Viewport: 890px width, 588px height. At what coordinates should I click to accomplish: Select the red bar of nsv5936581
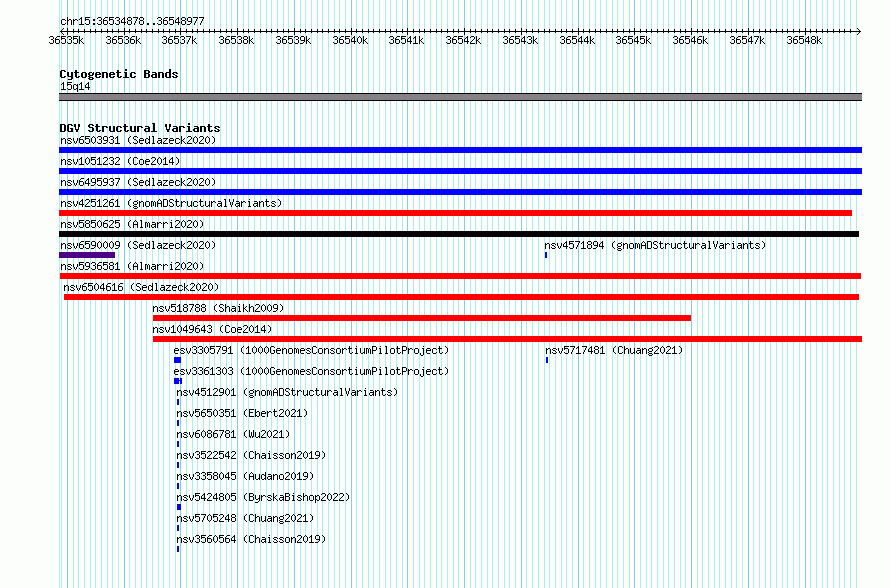[x=460, y=276]
